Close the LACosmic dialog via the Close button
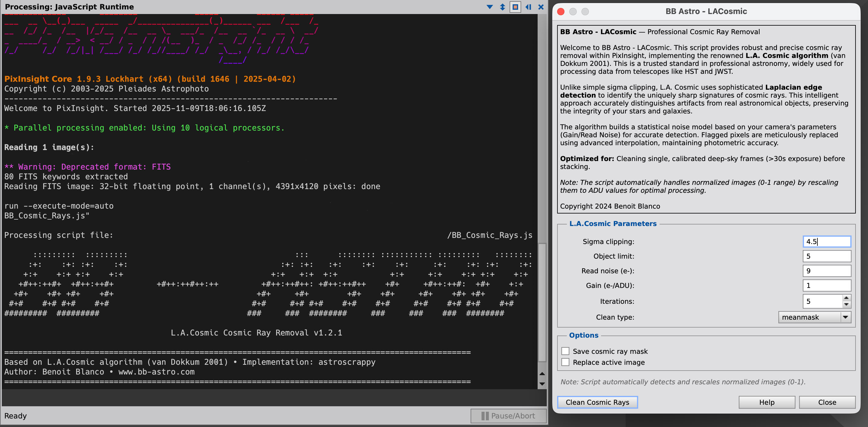 point(827,402)
